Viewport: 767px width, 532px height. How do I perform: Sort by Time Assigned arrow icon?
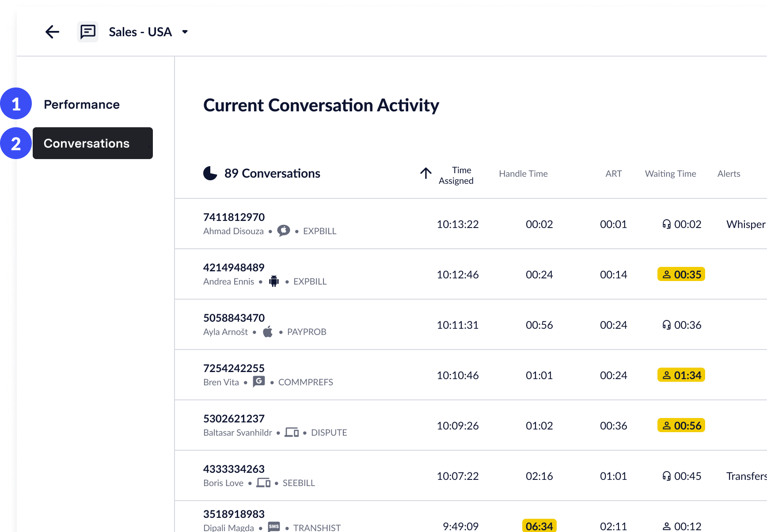[425, 173]
